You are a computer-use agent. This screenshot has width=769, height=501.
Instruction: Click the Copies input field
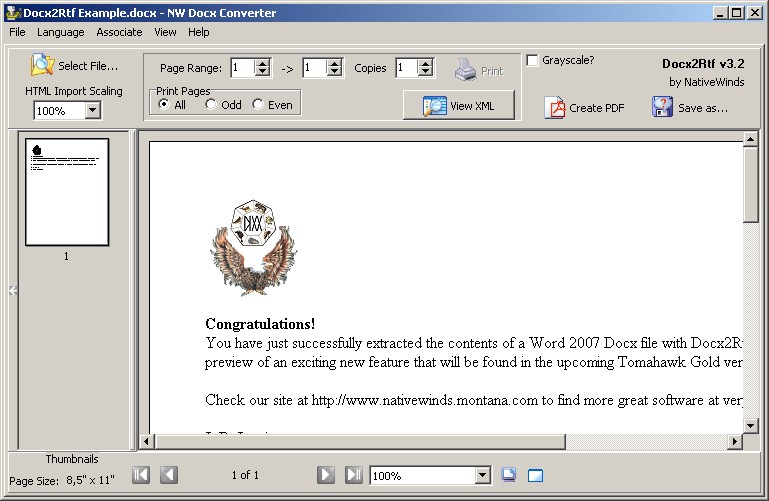[x=407, y=68]
